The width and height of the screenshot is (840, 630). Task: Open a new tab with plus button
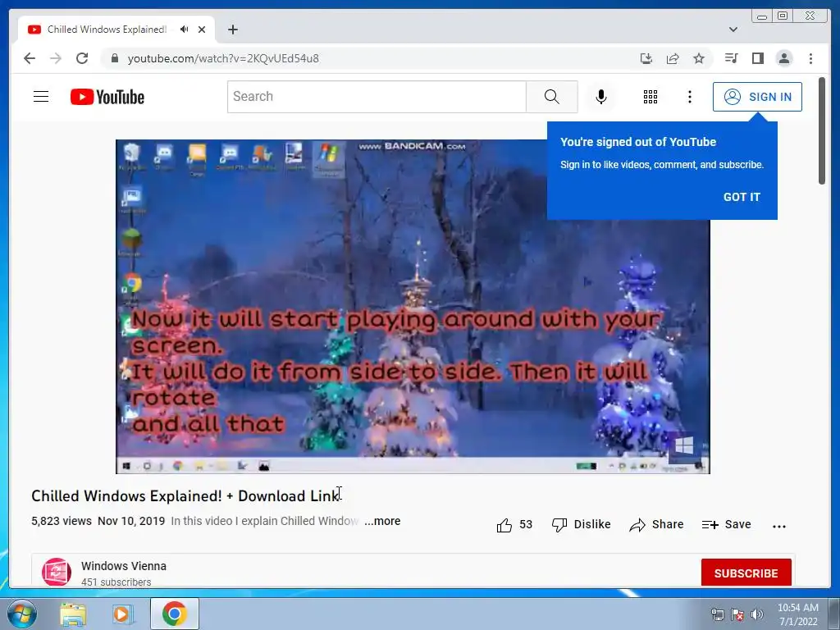[232, 30]
